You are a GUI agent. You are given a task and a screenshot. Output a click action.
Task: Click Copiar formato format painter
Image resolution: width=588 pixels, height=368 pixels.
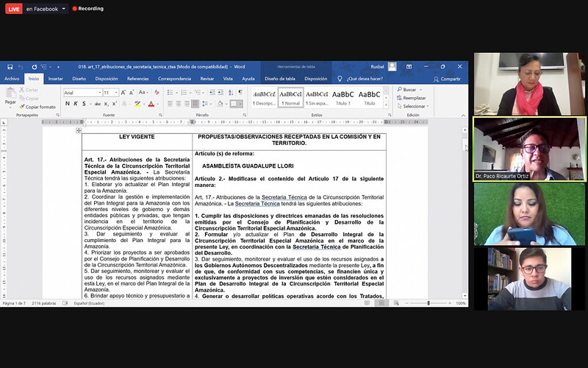[37, 107]
